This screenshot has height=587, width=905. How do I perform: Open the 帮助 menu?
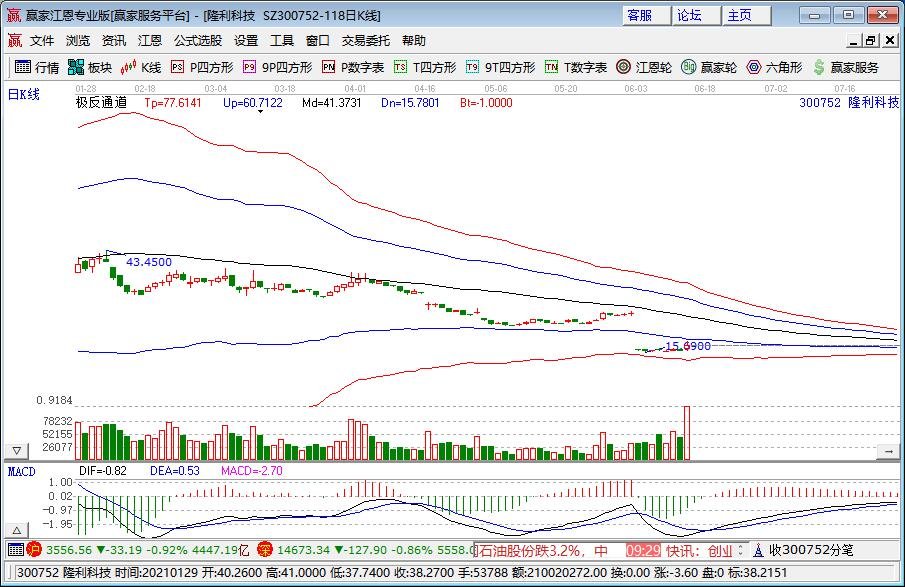tap(414, 40)
